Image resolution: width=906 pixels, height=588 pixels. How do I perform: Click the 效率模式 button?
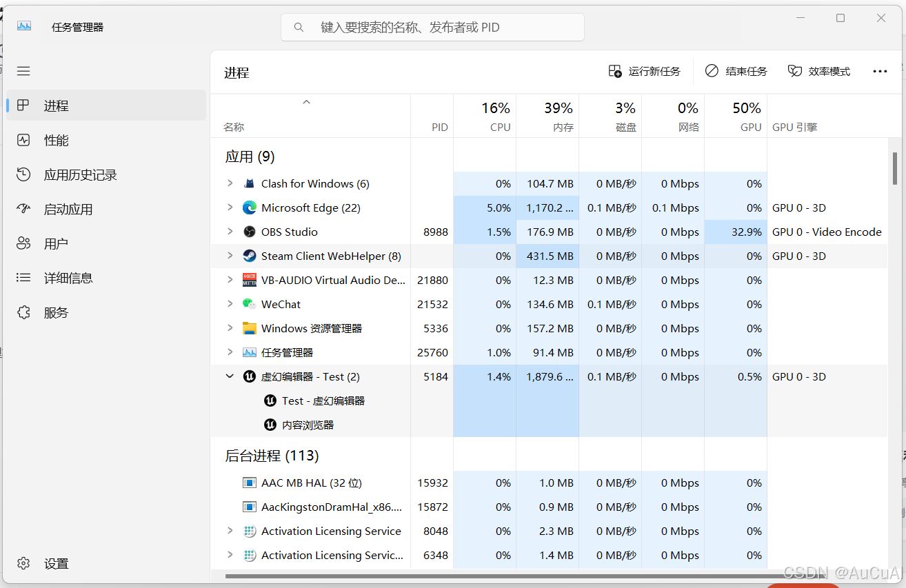(x=819, y=71)
